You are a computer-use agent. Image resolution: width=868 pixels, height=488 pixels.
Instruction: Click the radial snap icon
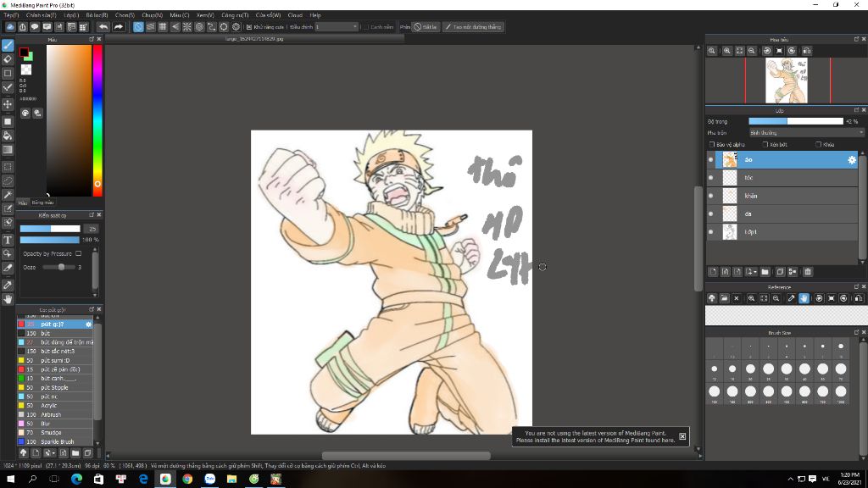click(187, 26)
